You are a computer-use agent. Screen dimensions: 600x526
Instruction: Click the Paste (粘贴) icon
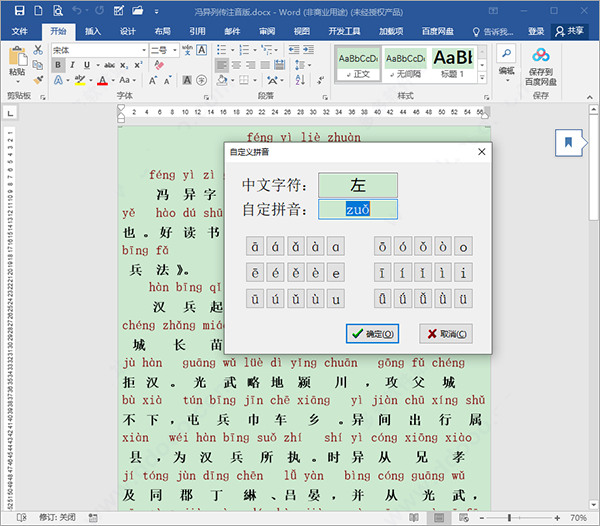point(17,58)
